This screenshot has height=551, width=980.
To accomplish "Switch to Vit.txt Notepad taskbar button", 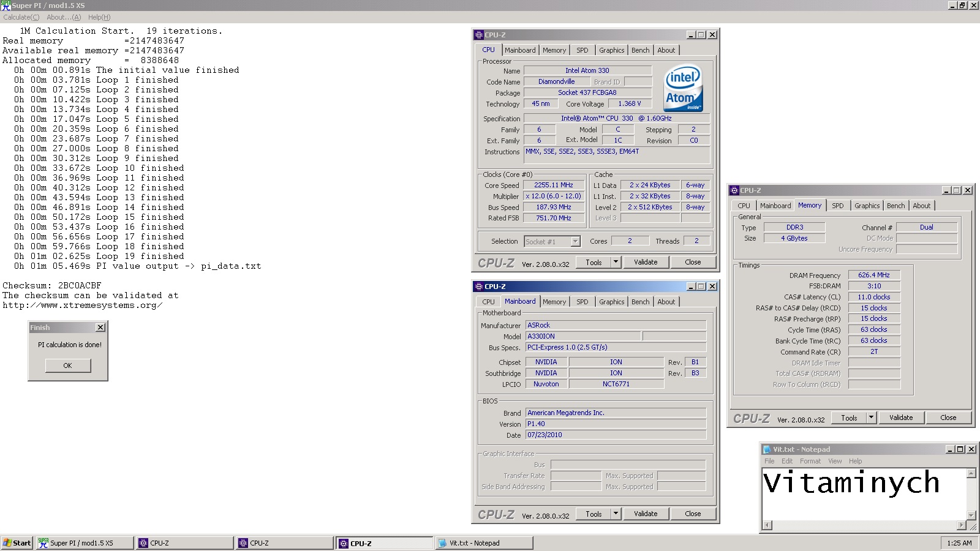I will click(484, 543).
